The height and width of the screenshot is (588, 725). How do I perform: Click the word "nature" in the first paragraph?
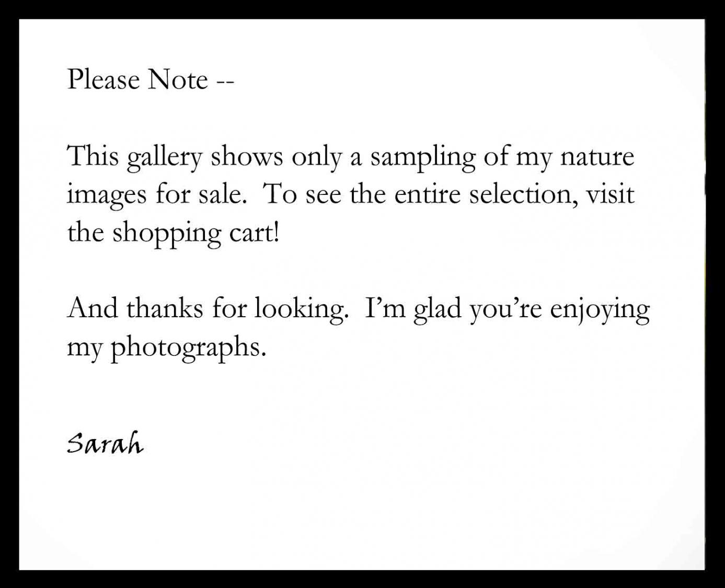pos(597,157)
